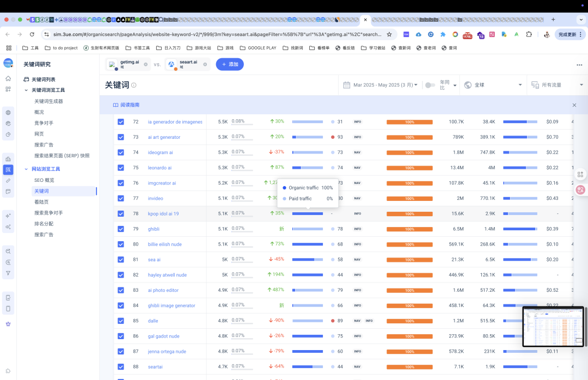Open new browser tab with plus
The width and height of the screenshot is (588, 380).
tap(553, 20)
